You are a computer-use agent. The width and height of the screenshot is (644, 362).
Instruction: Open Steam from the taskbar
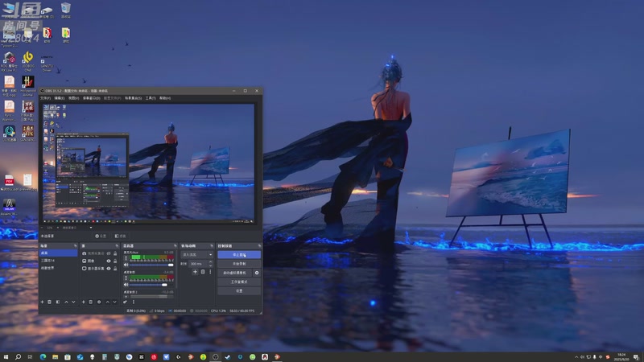228,357
